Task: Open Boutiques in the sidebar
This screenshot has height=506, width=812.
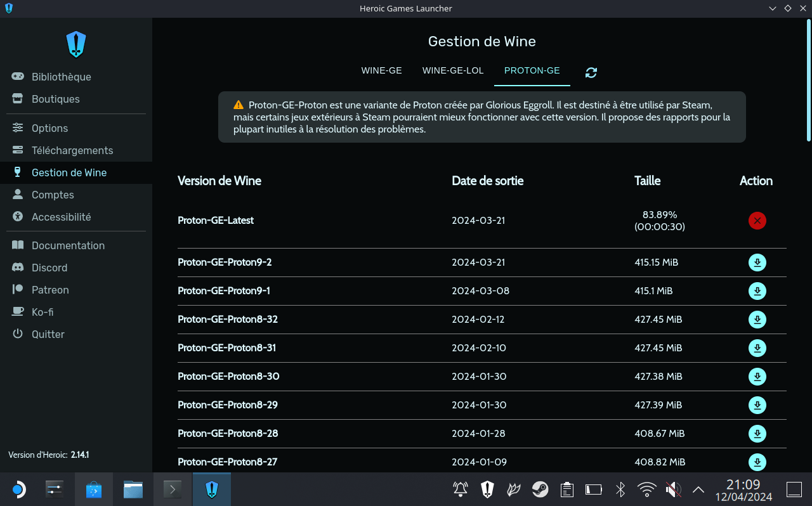Action: point(76,99)
